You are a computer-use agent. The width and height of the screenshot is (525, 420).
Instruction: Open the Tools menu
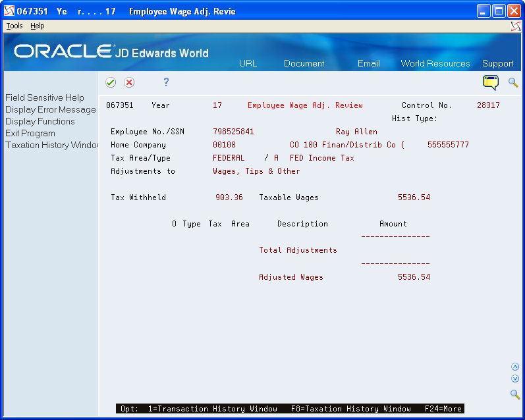[x=14, y=26]
